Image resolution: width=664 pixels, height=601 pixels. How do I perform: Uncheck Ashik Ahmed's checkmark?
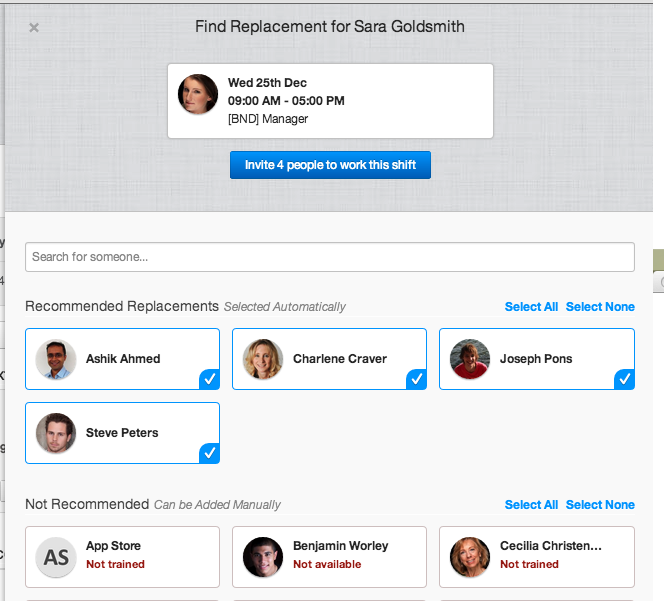pos(209,379)
